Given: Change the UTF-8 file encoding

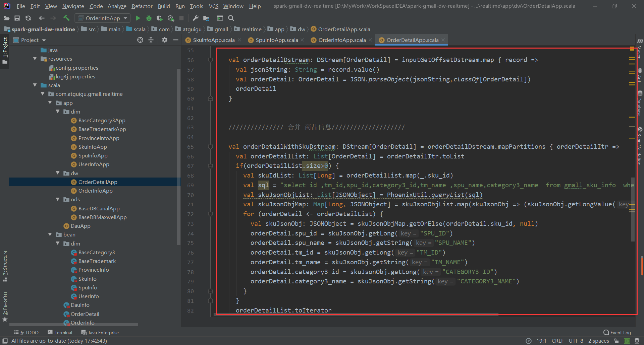Looking at the screenshot, I should click(x=576, y=341).
